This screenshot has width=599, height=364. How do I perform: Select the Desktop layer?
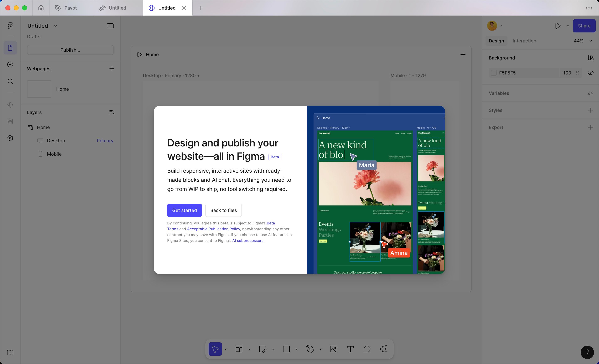(70, 141)
